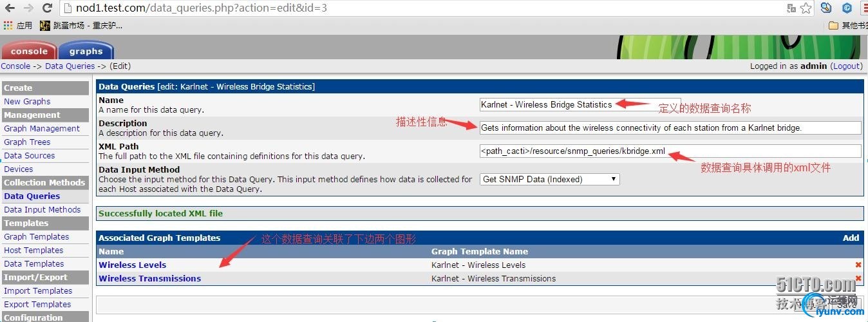Open Devices in sidebar
This screenshot has height=322, width=868.
[19, 169]
